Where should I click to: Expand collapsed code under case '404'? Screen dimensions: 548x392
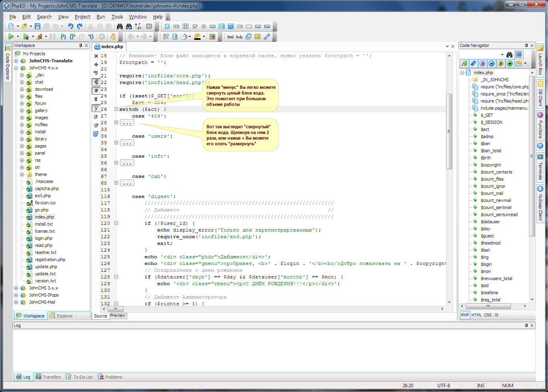point(116,123)
